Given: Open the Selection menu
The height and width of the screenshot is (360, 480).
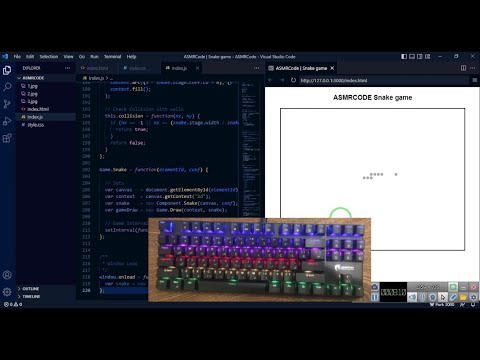Looking at the screenshot, I should click(49, 56).
